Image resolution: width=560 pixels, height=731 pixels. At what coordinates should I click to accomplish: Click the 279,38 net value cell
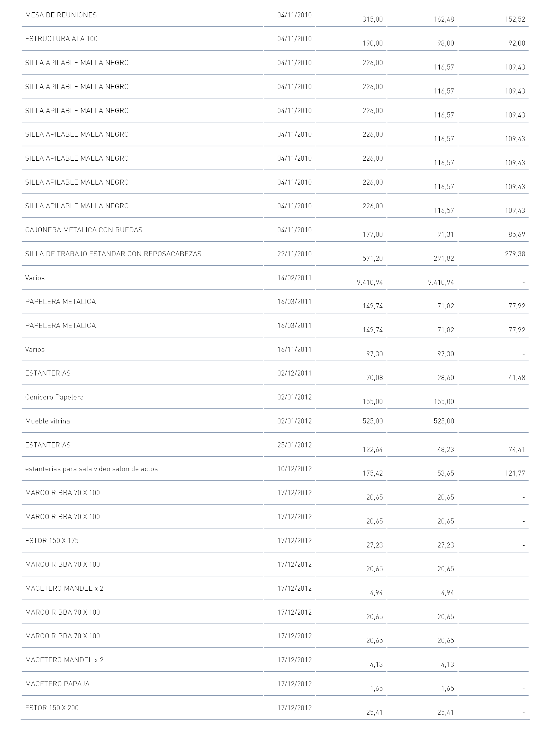coord(515,254)
